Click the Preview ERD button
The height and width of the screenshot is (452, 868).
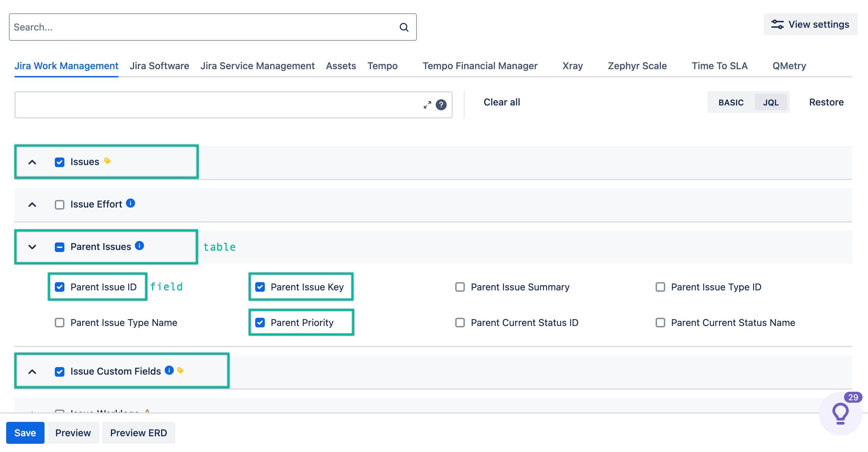(138, 432)
